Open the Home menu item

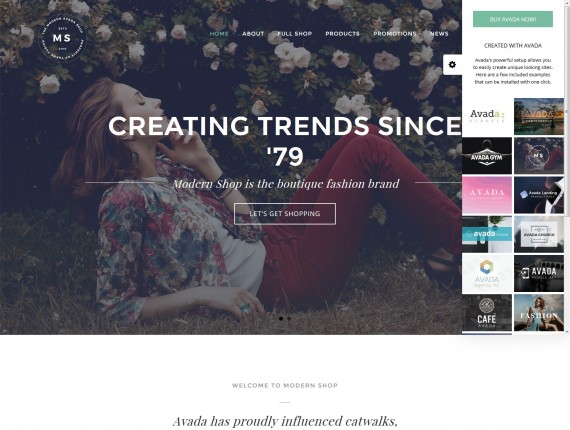click(x=219, y=33)
